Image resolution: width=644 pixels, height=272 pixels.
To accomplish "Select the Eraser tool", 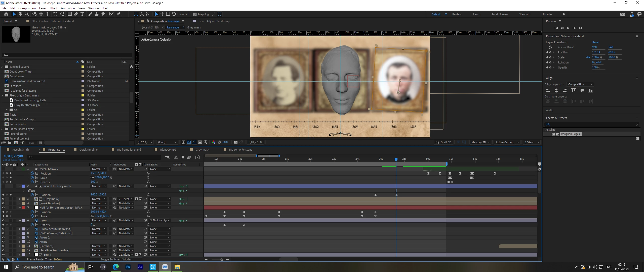I will click(103, 14).
